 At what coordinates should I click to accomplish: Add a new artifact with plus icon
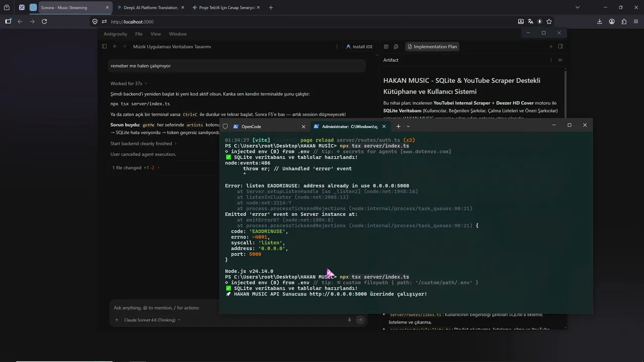pyautogui.click(x=551, y=46)
